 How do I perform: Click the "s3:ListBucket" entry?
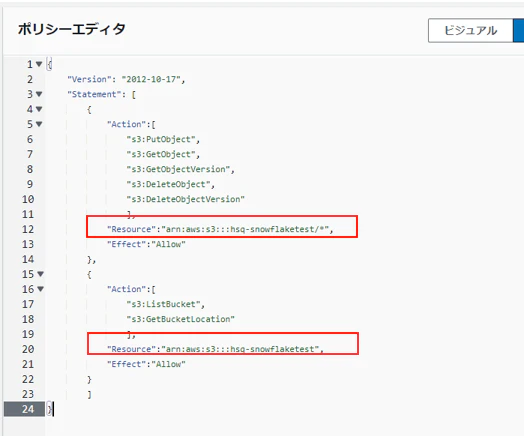(165, 304)
